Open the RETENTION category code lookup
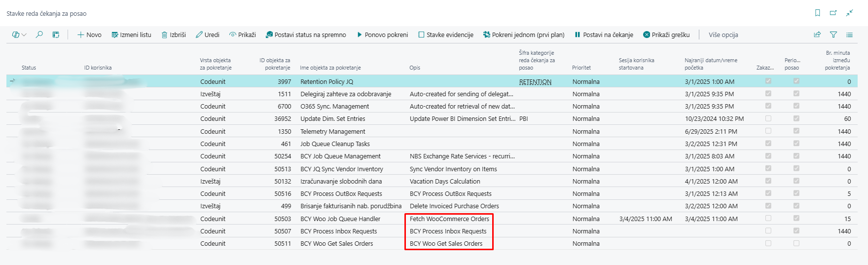 535,82
